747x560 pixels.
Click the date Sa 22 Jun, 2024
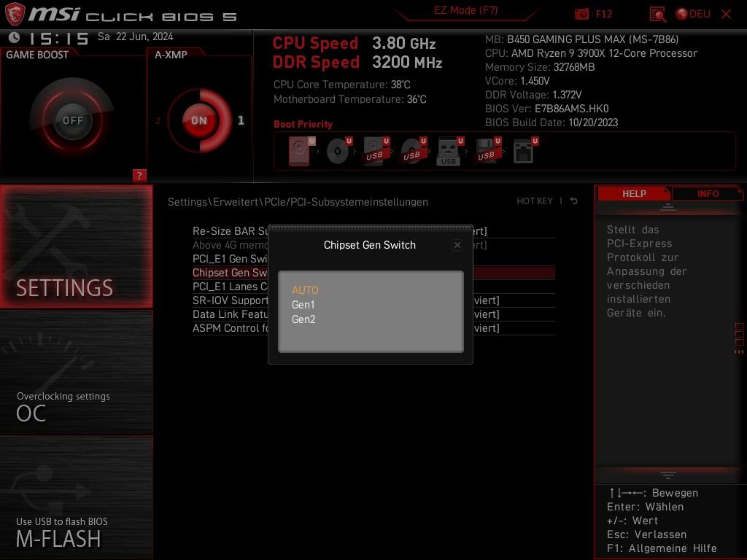click(135, 36)
